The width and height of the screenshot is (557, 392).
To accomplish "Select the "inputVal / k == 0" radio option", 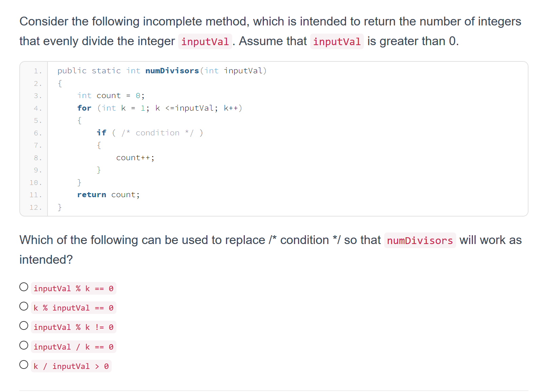I will point(24,346).
